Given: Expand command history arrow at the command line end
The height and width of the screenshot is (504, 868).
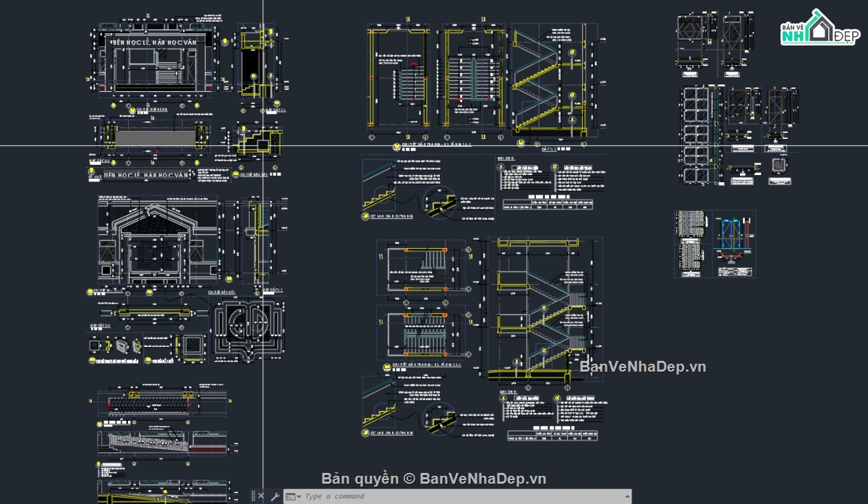Looking at the screenshot, I should (627, 497).
